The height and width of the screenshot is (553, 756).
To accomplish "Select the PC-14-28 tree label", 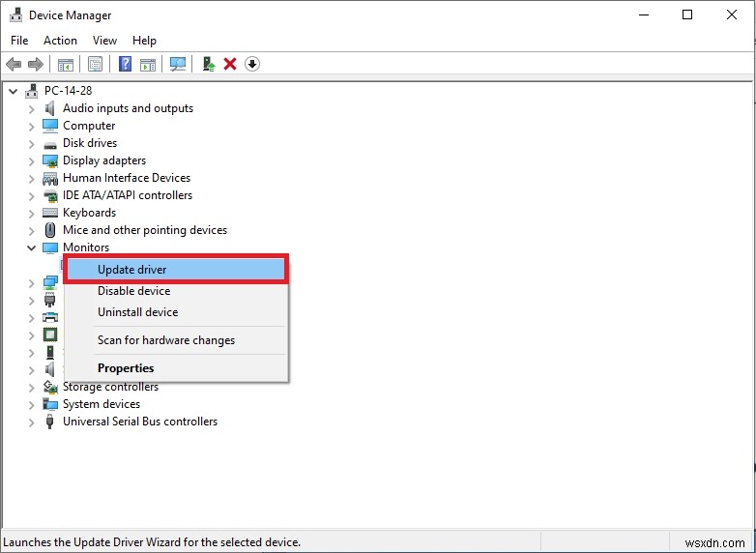I will (68, 91).
